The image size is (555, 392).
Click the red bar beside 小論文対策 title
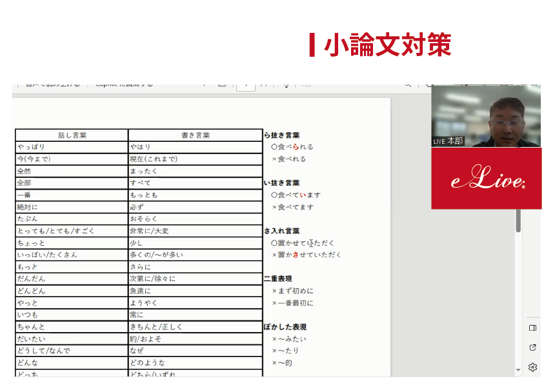point(312,45)
